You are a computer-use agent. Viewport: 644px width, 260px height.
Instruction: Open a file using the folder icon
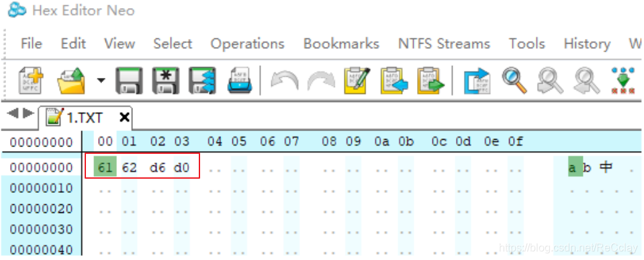click(x=71, y=81)
